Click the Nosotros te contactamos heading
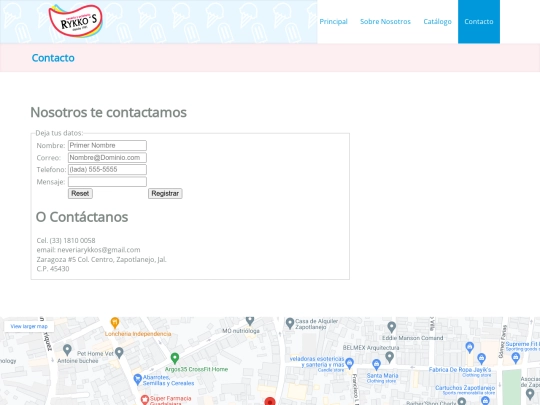The image size is (540, 405). [x=108, y=112]
